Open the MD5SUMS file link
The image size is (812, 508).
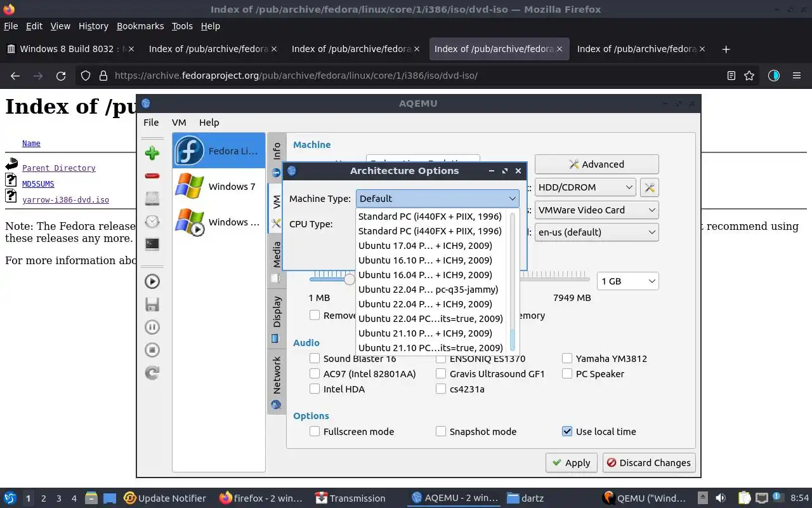38,184
